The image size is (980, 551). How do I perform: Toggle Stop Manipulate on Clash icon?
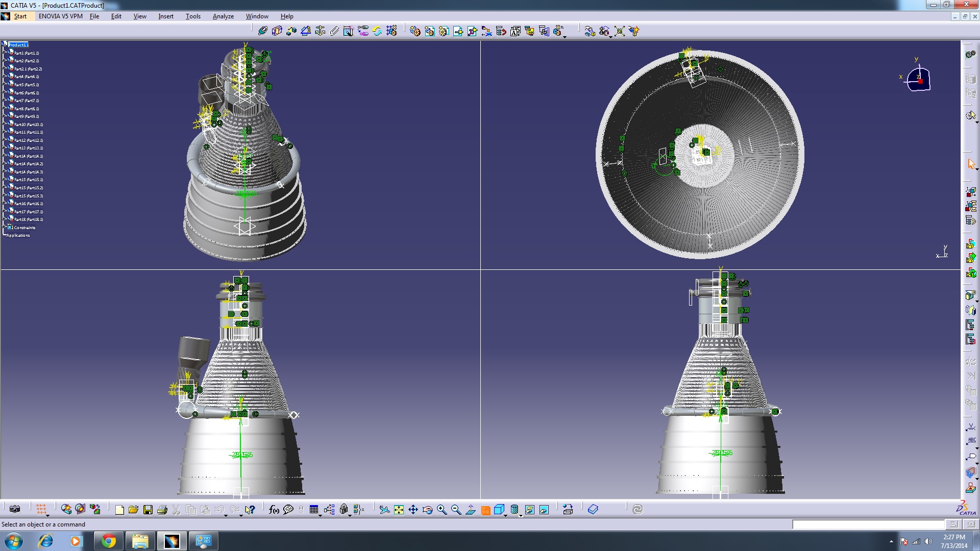point(634,31)
